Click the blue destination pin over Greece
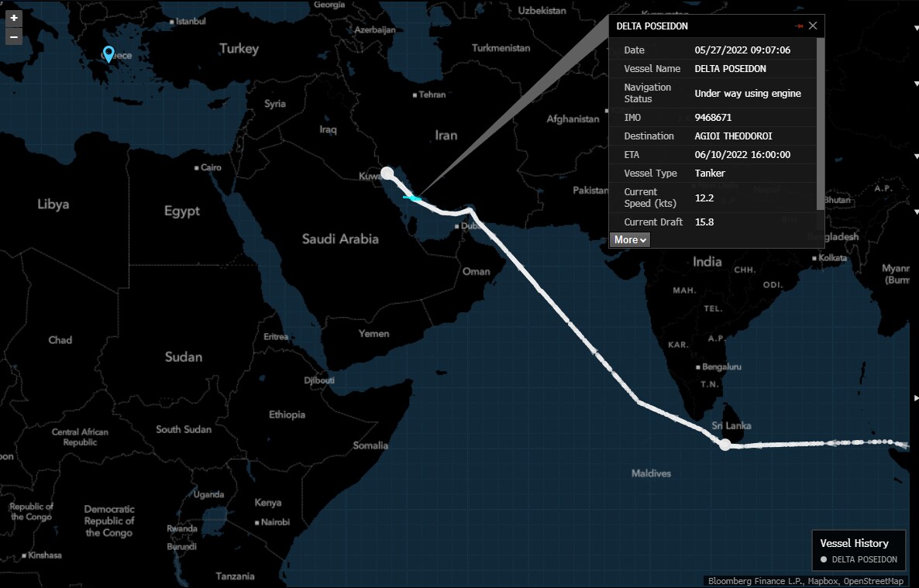The width and height of the screenshot is (919, 588). 108,54
